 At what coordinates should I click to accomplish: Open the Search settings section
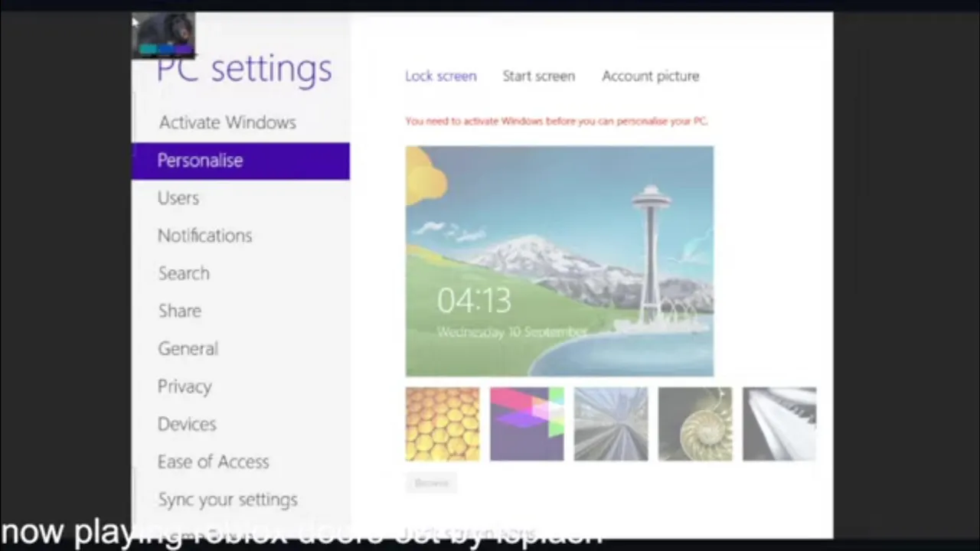[184, 273]
